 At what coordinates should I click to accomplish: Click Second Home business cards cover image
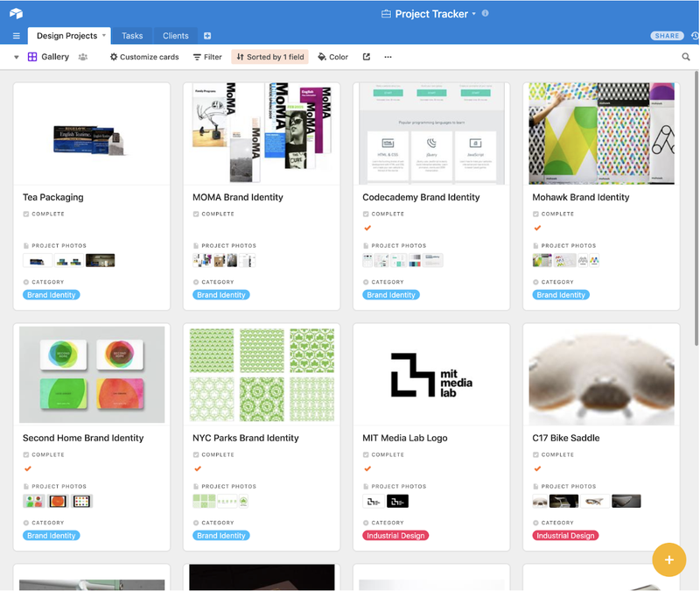tap(92, 375)
